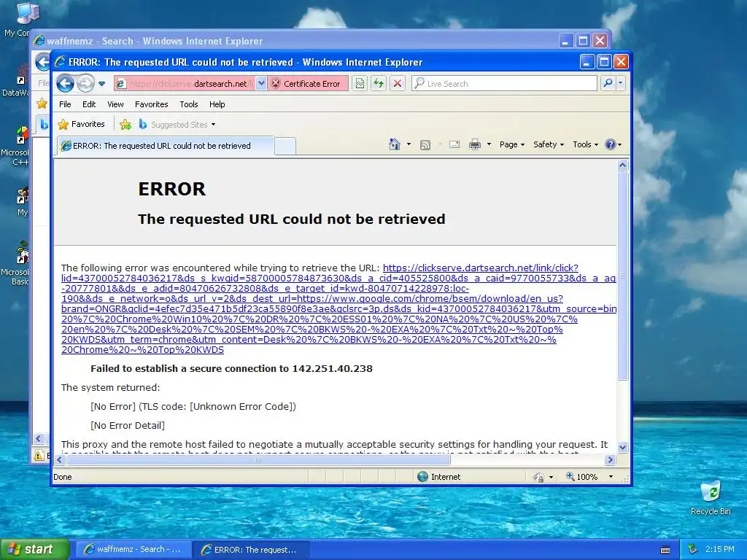The image size is (747, 560).
Task: Click ERROR: The request taskbar item
Action: (x=251, y=550)
